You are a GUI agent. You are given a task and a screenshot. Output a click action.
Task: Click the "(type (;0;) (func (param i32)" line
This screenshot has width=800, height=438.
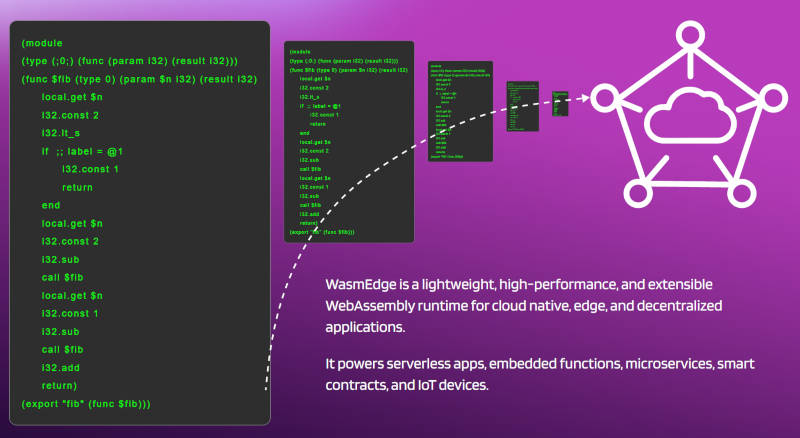pos(130,61)
